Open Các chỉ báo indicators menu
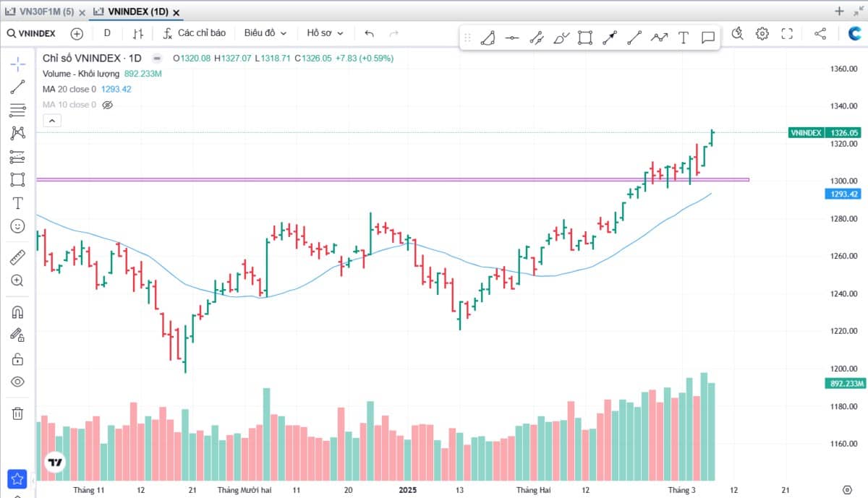Screen dimensions: 868x498 point(194,33)
